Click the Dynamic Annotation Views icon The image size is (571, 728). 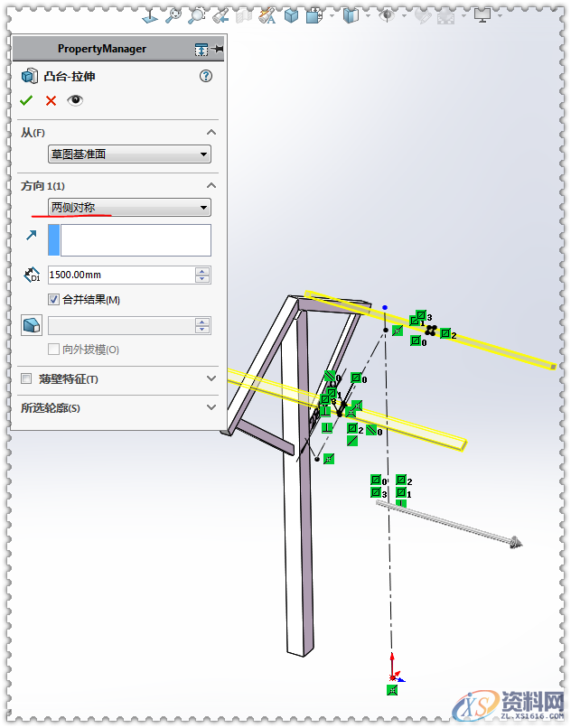[x=267, y=15]
